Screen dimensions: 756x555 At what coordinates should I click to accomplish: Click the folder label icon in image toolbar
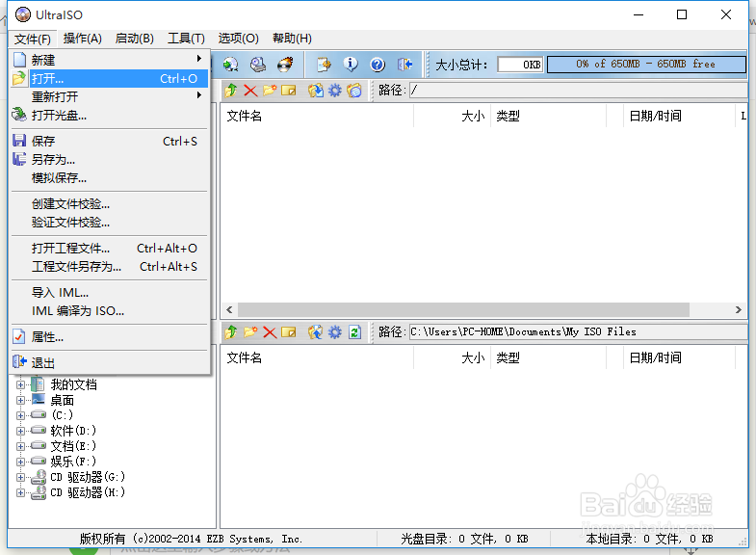354,91
